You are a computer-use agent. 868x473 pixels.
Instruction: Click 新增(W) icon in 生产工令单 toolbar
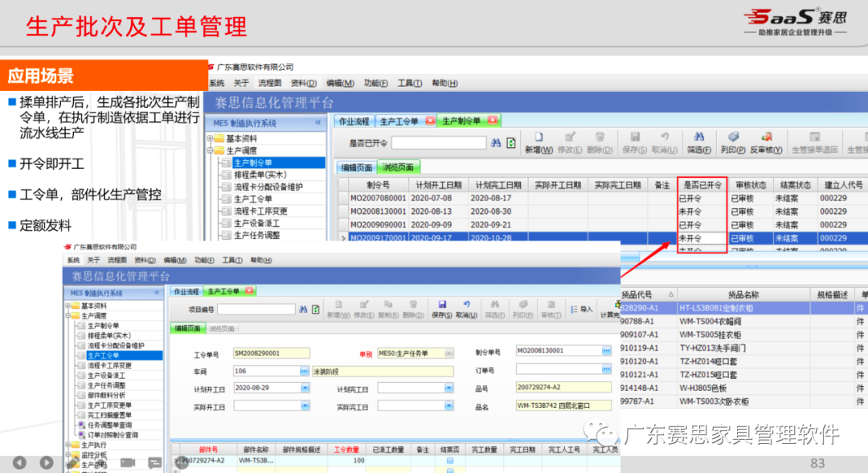point(338,305)
